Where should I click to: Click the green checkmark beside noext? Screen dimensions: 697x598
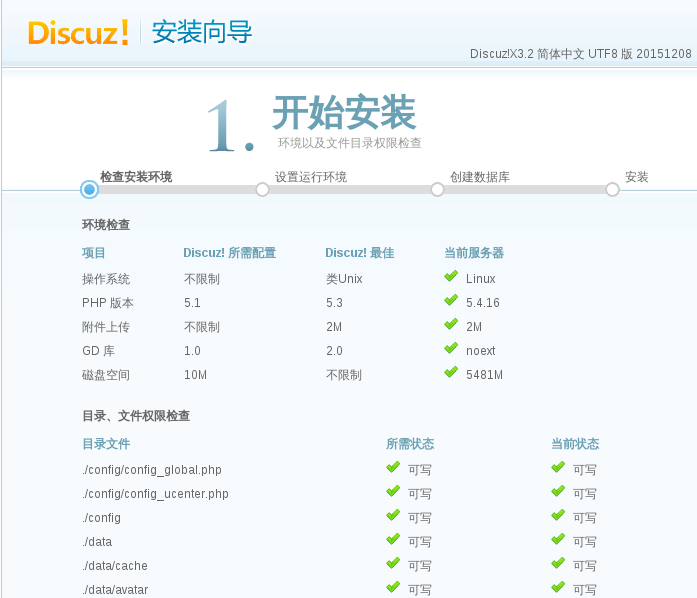point(451,349)
